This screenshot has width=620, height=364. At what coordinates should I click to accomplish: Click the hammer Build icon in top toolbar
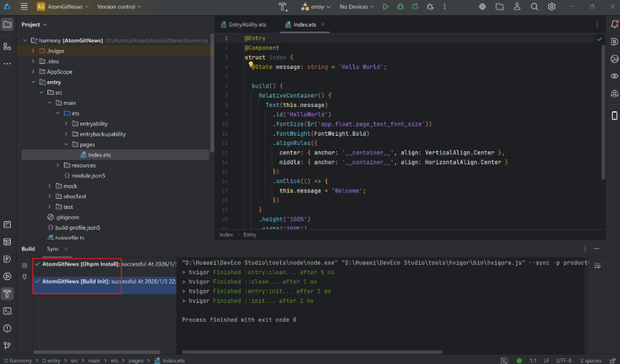point(283,6)
